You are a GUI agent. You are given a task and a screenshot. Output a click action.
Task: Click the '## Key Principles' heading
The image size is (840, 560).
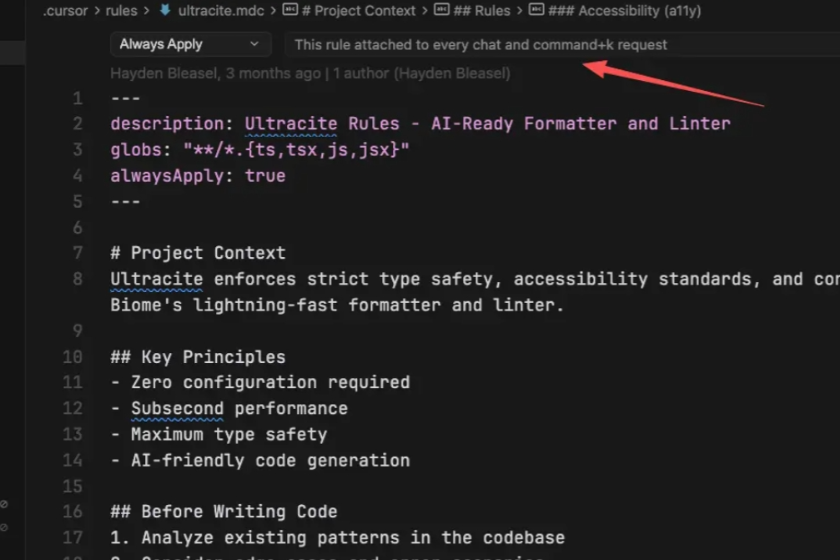(198, 357)
